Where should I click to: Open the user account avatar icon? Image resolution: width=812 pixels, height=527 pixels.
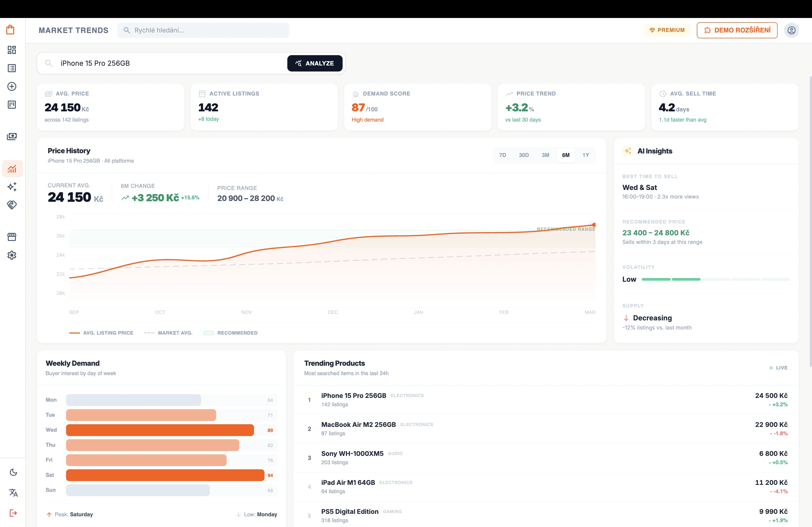tap(792, 30)
